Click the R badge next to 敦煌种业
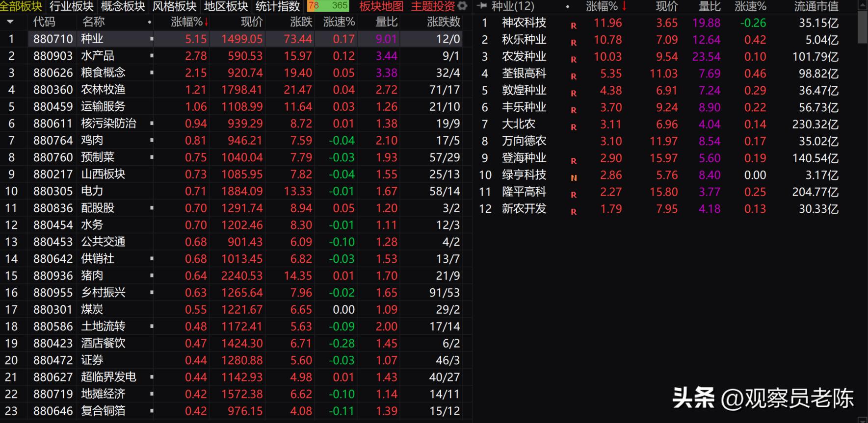Screen dimensions: 868x423 [x=574, y=93]
